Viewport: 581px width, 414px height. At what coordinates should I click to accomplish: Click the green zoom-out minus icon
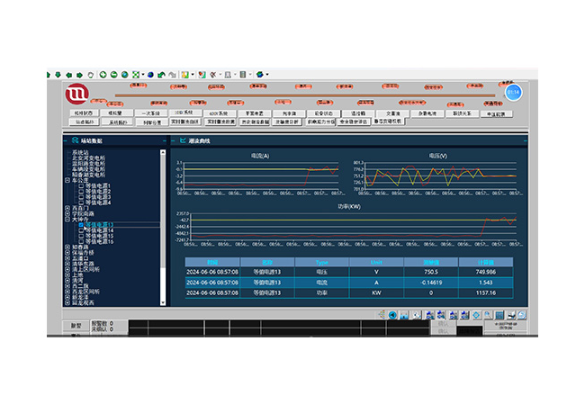tap(114, 75)
